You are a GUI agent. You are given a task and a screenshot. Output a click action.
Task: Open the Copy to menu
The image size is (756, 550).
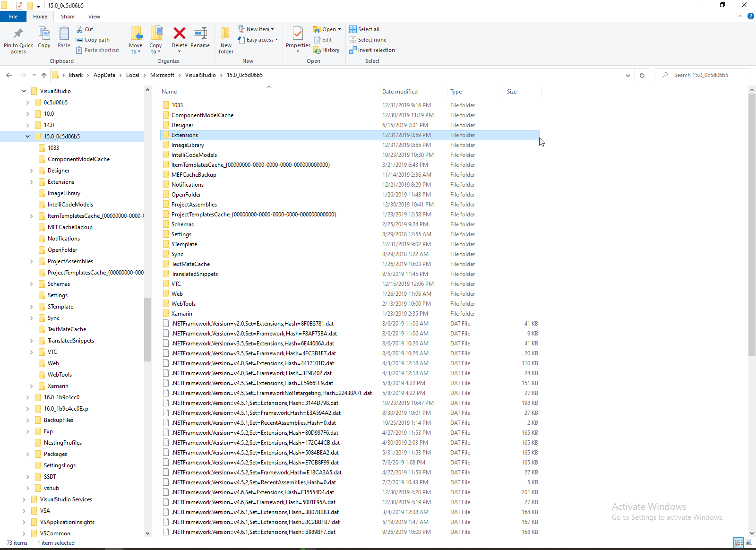tap(155, 40)
